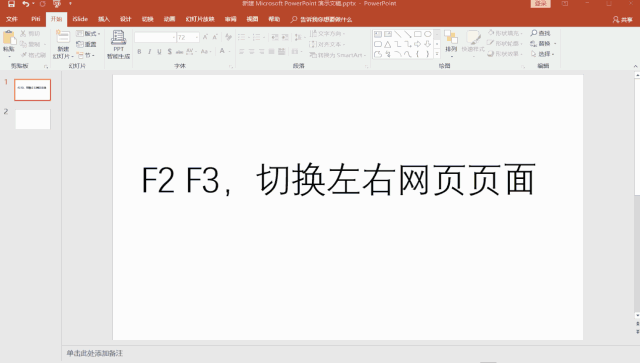Open the 视图 (View) tab
Screen dimensions: 640x363
252,19
